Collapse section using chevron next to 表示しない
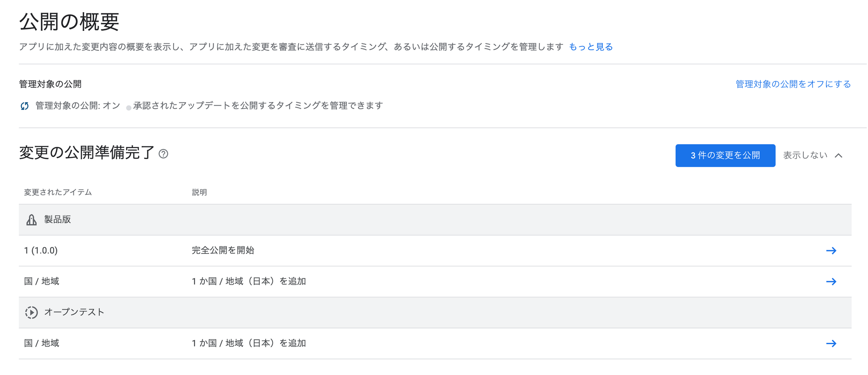 tap(838, 156)
